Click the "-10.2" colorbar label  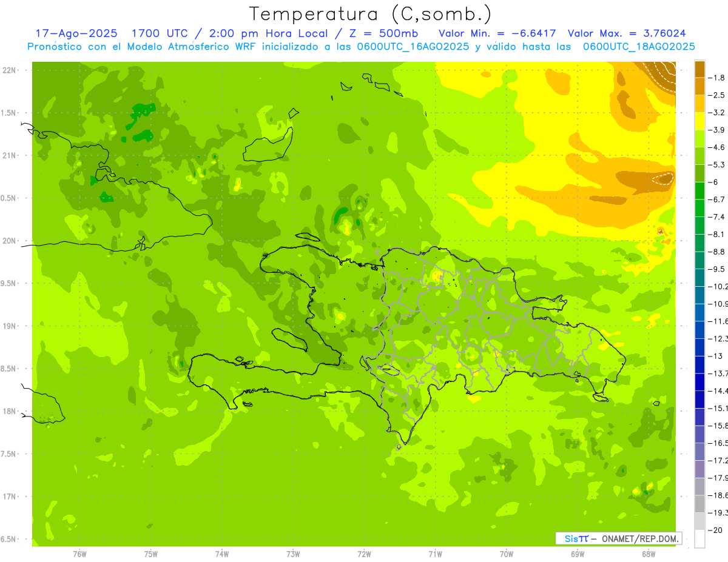point(719,286)
